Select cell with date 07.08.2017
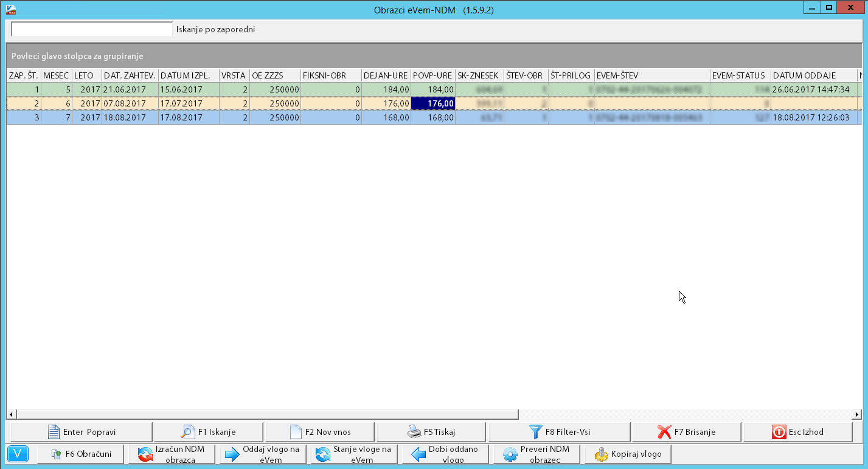The image size is (868, 469). pyautogui.click(x=130, y=103)
